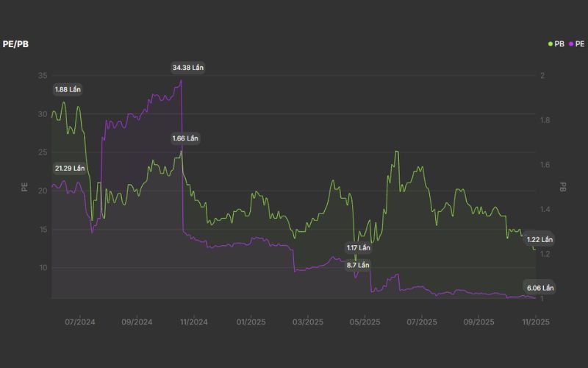This screenshot has width=588, height=368.
Task: Select the 11/2025 x-axis date label
Action: click(x=536, y=322)
